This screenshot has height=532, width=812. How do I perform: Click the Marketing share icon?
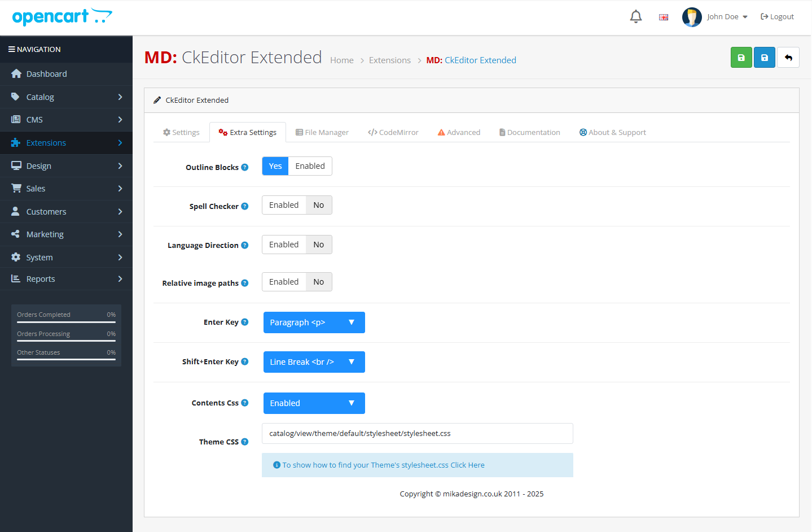click(x=15, y=234)
